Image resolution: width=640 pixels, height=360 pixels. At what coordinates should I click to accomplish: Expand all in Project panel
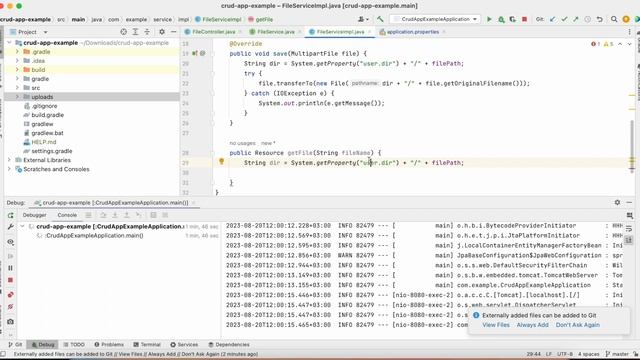click(x=135, y=32)
